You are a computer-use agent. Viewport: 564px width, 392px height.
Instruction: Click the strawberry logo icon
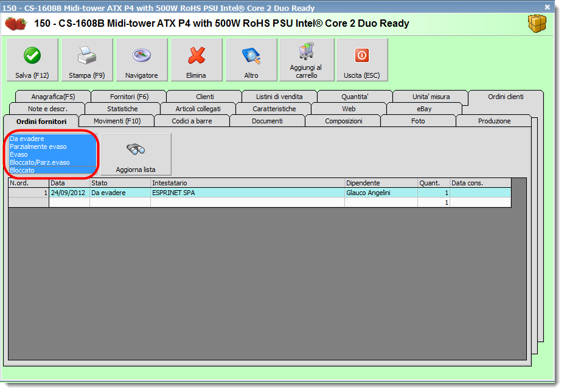pos(16,24)
